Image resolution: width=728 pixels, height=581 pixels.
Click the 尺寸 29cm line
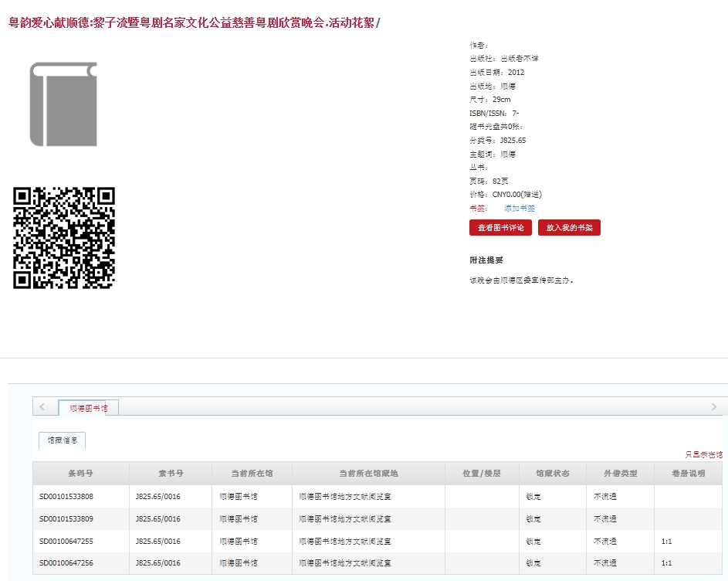point(490,100)
